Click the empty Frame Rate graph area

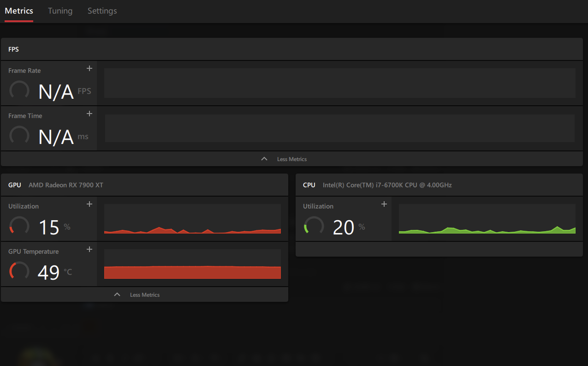click(x=340, y=83)
